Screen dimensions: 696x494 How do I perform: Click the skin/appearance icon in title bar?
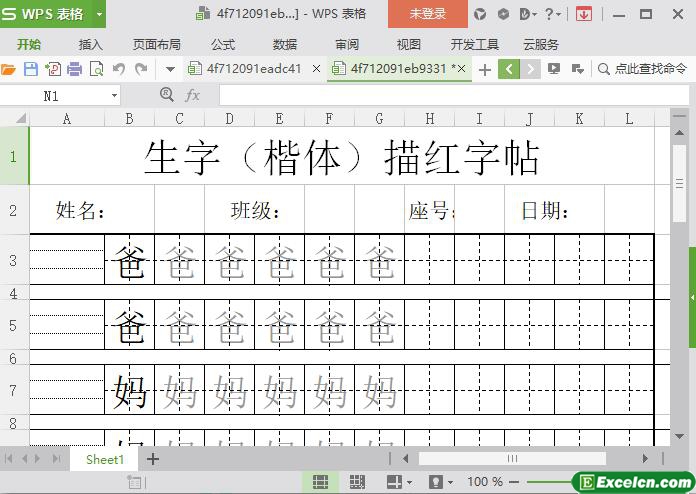click(x=480, y=14)
